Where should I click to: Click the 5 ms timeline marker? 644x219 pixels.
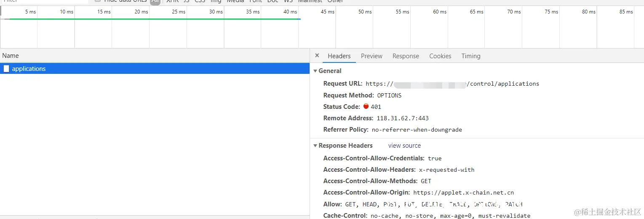click(x=30, y=12)
